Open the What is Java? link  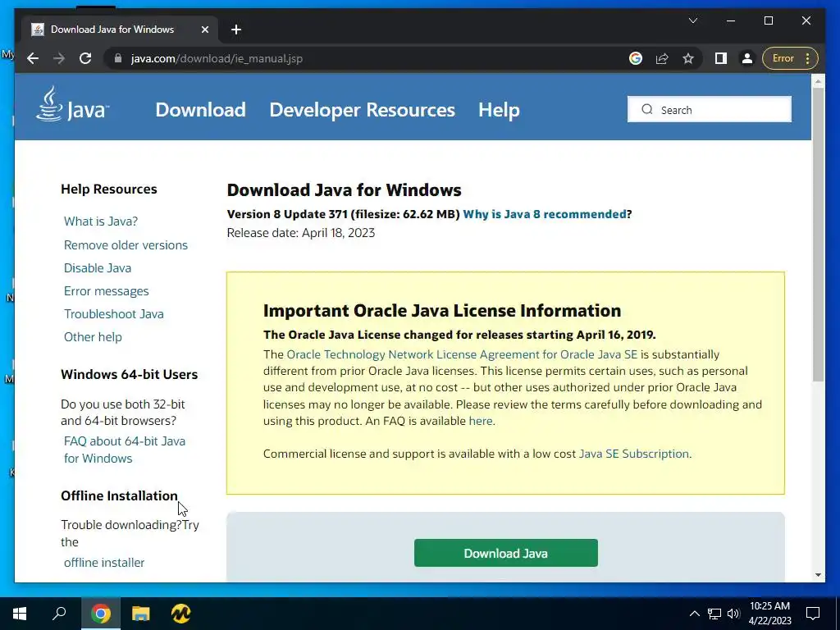101,221
